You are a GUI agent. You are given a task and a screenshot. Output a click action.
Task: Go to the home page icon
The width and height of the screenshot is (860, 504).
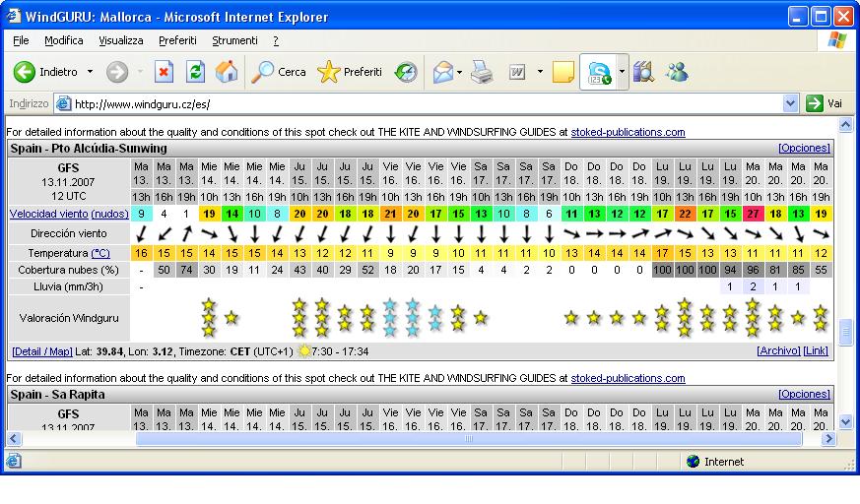pyautogui.click(x=227, y=72)
